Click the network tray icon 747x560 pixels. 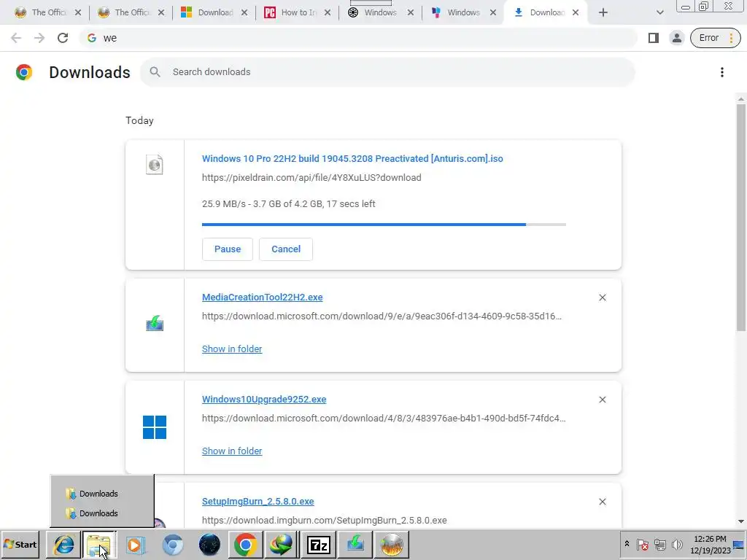(x=659, y=544)
